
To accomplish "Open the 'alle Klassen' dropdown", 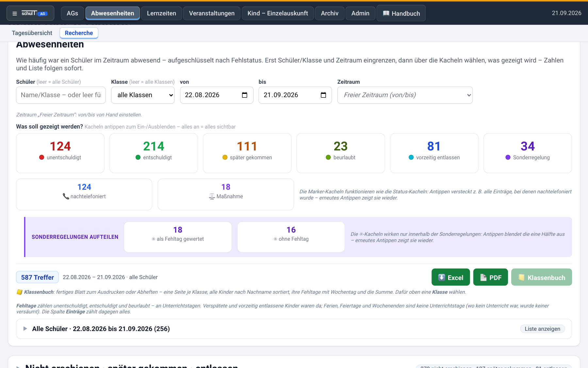I will pyautogui.click(x=143, y=95).
